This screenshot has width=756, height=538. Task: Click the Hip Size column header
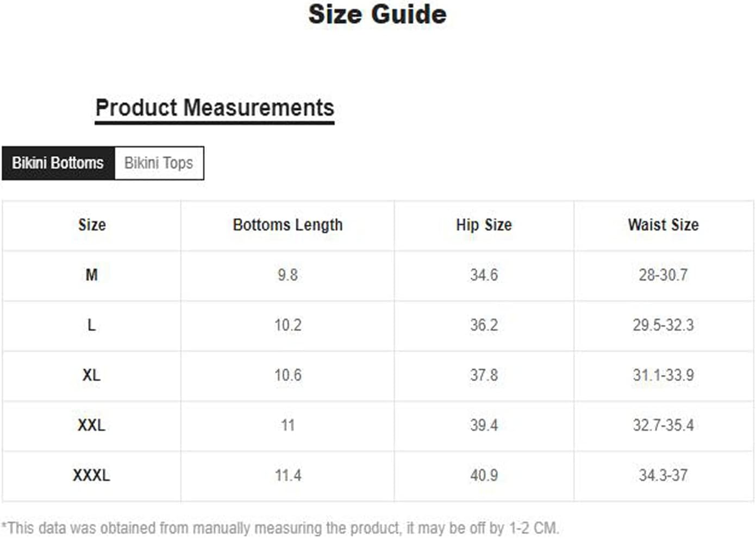pyautogui.click(x=484, y=225)
